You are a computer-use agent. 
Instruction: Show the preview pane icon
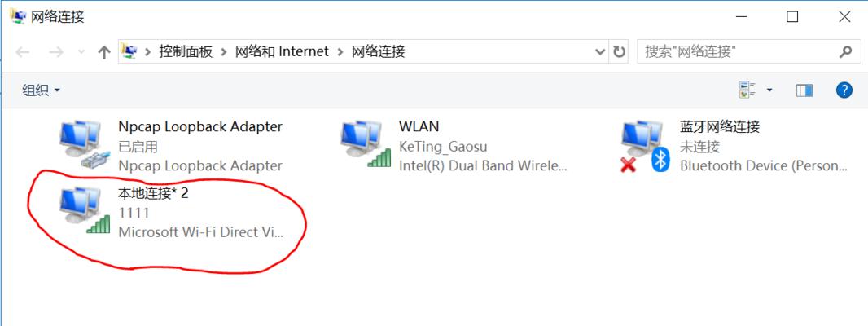[x=804, y=90]
